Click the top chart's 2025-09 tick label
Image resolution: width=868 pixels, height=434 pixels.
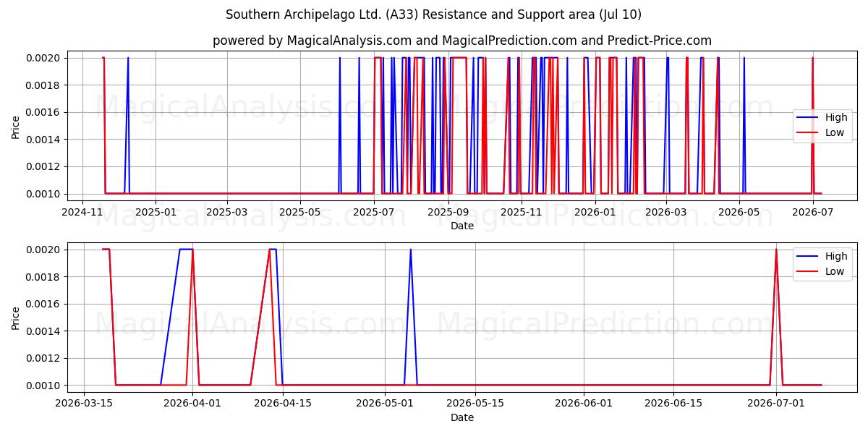[448, 212]
